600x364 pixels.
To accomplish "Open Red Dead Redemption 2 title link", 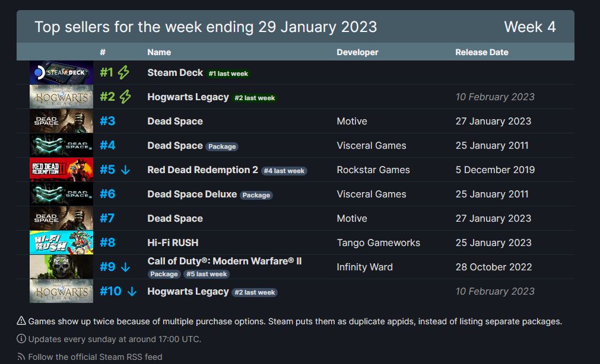I will point(202,170).
